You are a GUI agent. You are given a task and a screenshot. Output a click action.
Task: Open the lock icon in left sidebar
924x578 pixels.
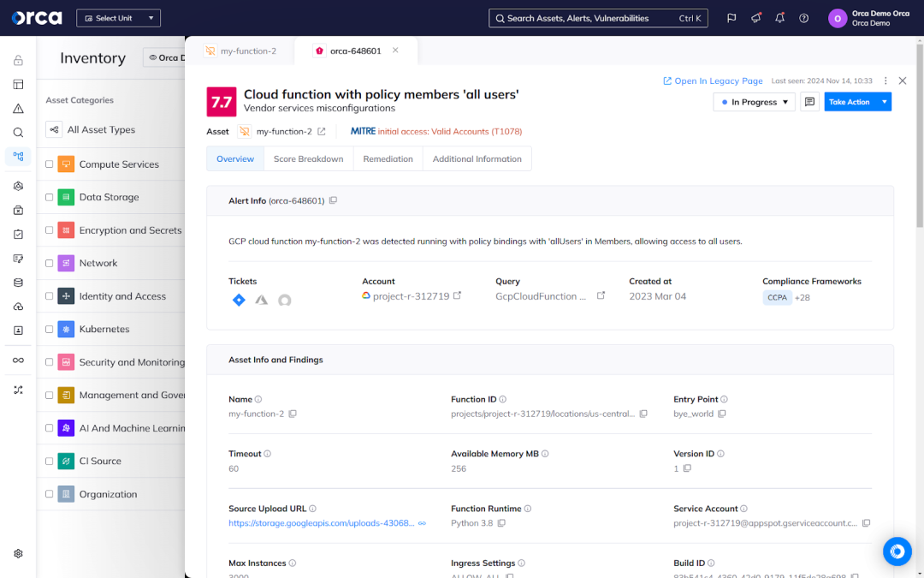[x=18, y=60]
